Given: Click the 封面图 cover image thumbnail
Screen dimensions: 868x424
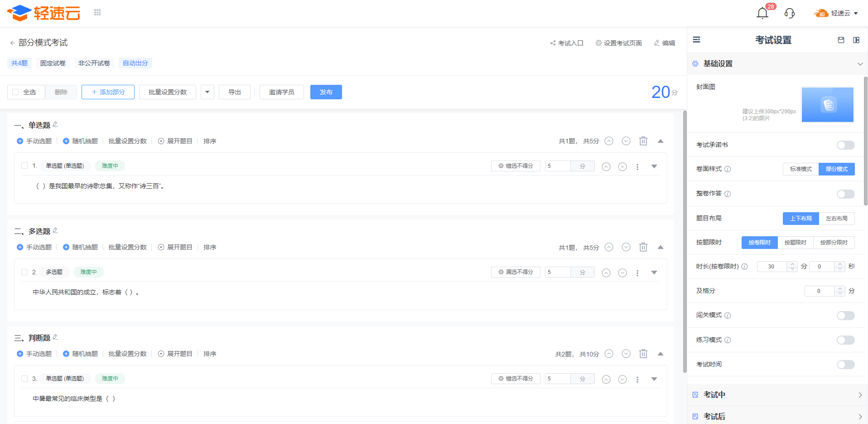Looking at the screenshot, I should coord(828,105).
